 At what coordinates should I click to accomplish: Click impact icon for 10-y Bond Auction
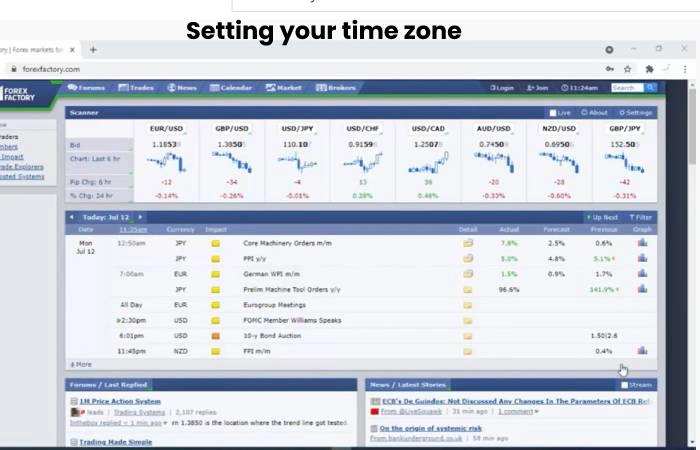pyautogui.click(x=216, y=336)
